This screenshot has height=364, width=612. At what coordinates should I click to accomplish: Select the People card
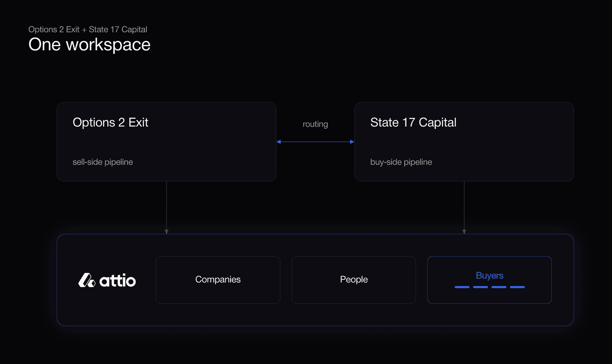tap(354, 280)
